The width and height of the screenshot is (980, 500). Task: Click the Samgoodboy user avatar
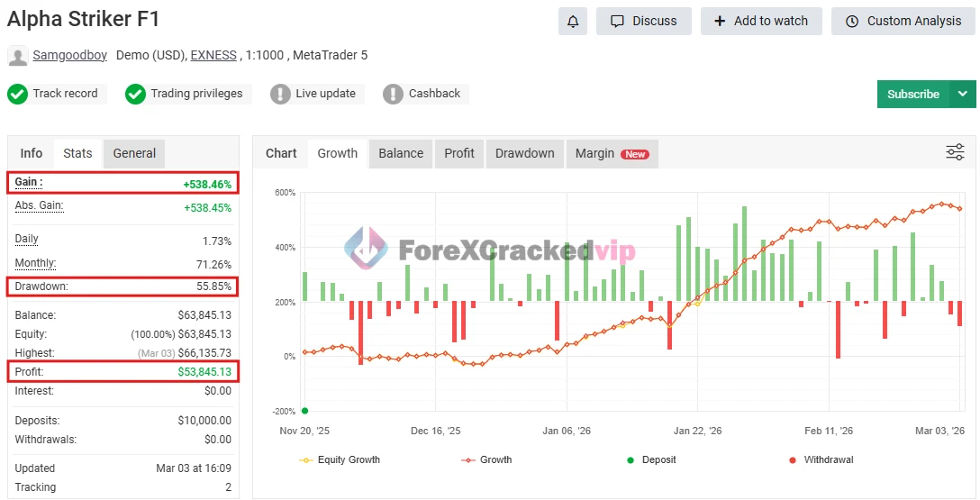tap(17, 56)
